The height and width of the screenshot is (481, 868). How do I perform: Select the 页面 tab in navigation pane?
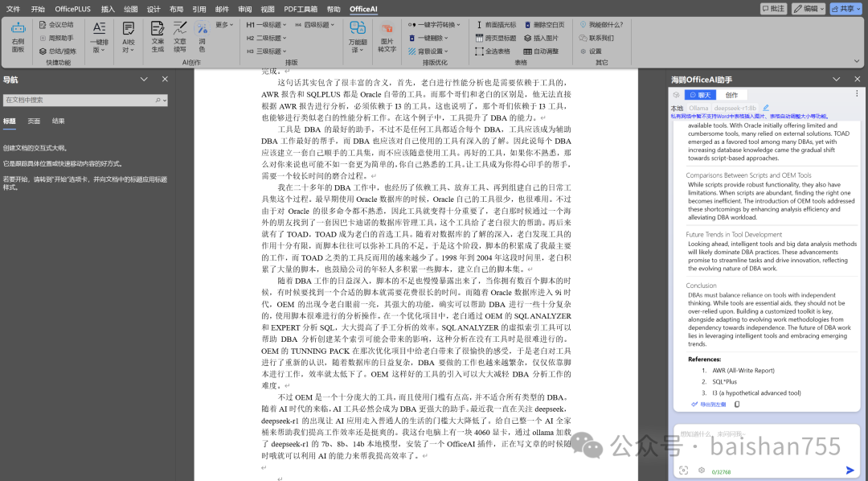34,121
